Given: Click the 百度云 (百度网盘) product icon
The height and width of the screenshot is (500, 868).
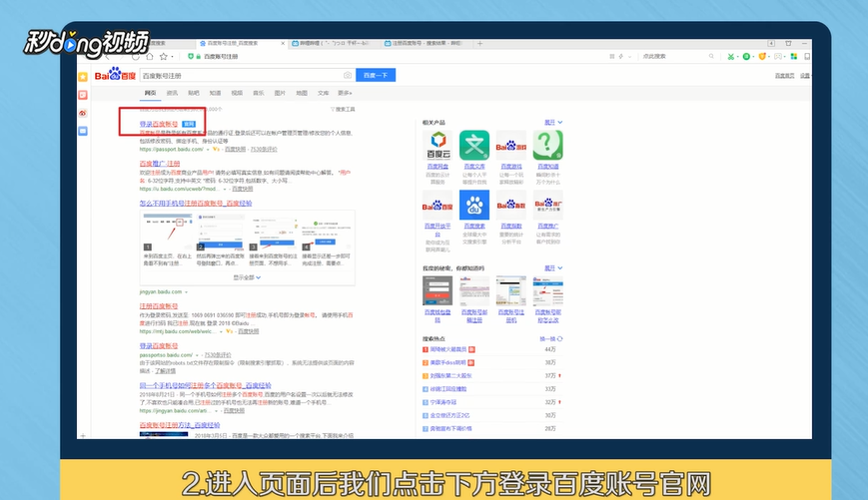Looking at the screenshot, I should (437, 146).
